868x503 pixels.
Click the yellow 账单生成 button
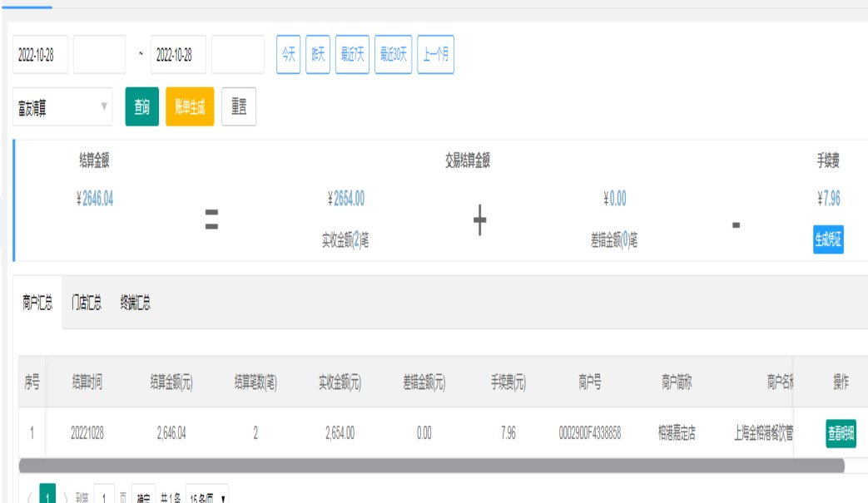[x=190, y=107]
